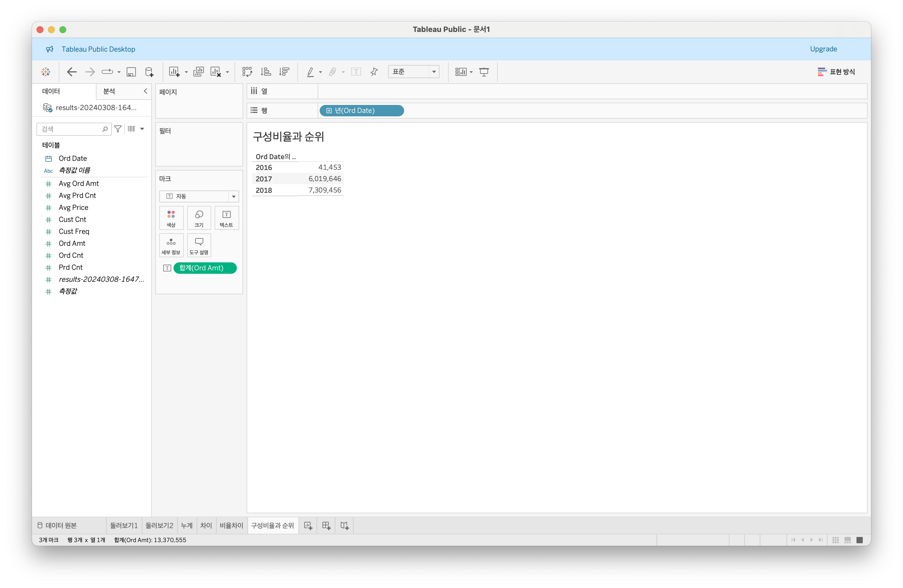Click the sort ascending toolbar icon
Screen dimensions: 903x588
click(266, 72)
